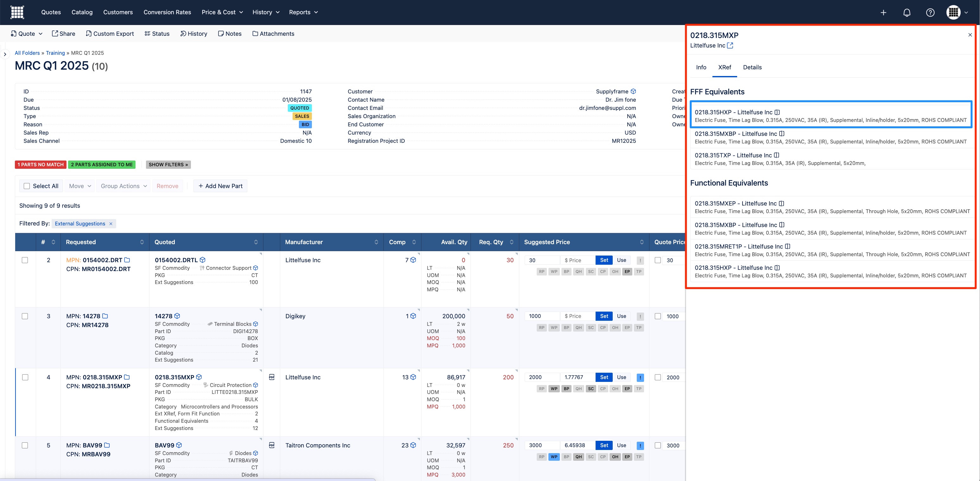The image size is (980, 481).
Task: Expand the Price & Cost menu
Action: pos(222,12)
